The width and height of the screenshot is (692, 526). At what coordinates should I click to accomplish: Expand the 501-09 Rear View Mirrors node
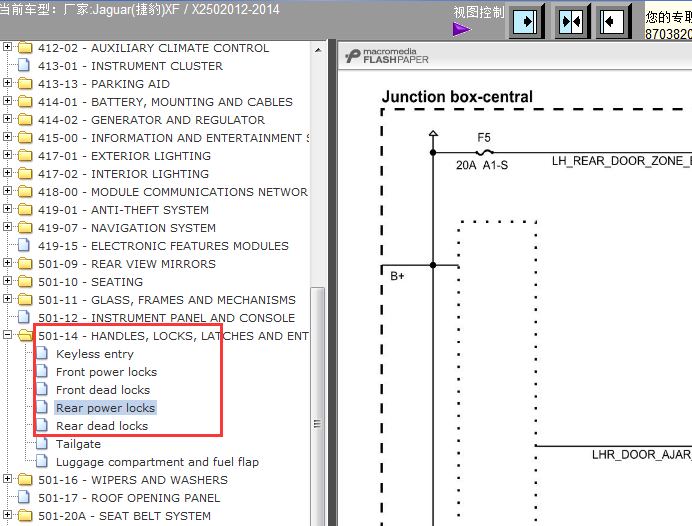click(7, 263)
